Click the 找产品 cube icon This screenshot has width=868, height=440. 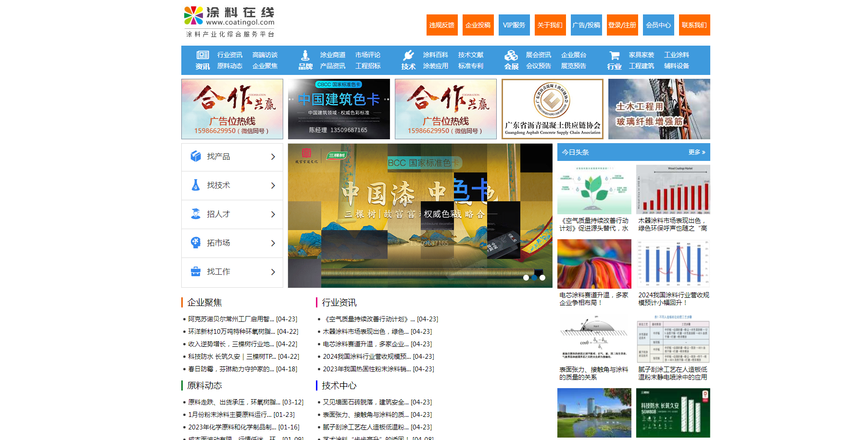coord(196,156)
